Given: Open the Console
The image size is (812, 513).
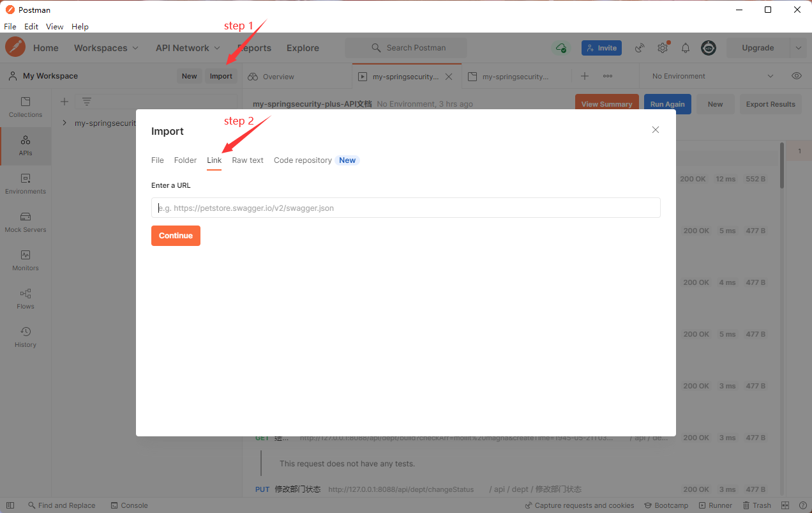Looking at the screenshot, I should tap(129, 505).
